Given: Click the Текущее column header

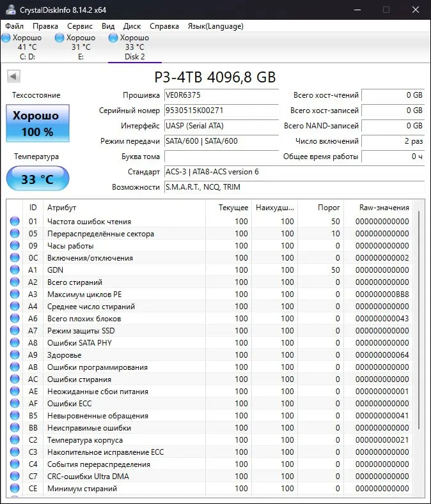Looking at the screenshot, I should point(228,208).
